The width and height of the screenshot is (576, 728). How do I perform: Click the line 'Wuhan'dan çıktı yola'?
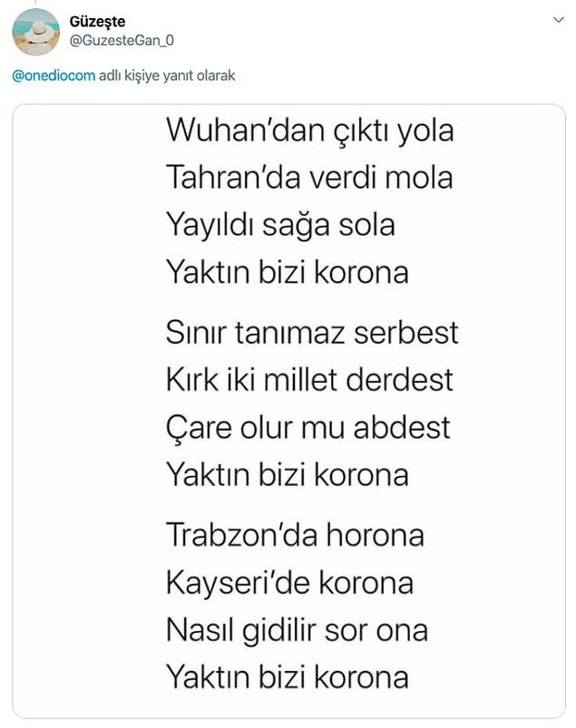(310, 131)
